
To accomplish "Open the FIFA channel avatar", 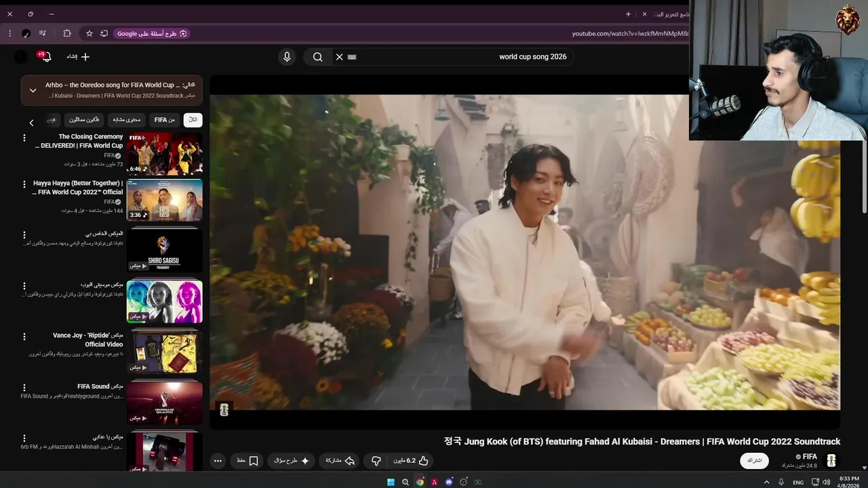I will (x=831, y=461).
